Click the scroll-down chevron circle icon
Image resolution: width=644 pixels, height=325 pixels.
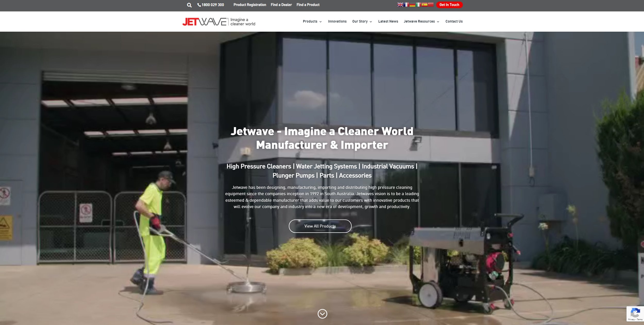pyautogui.click(x=322, y=314)
